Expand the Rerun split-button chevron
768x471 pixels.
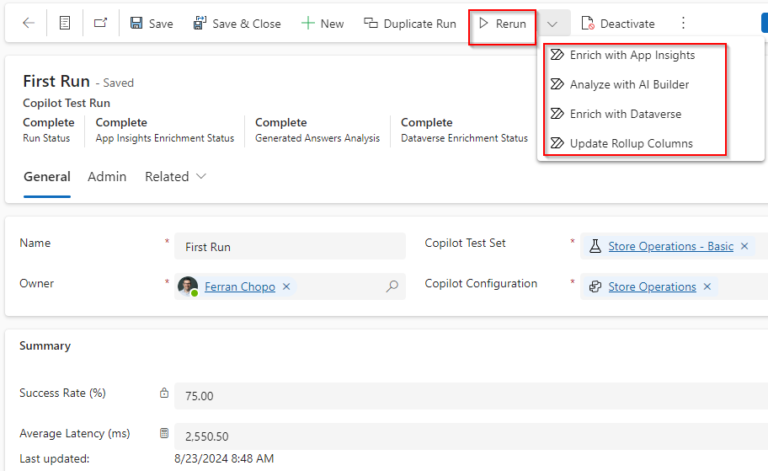(552, 24)
